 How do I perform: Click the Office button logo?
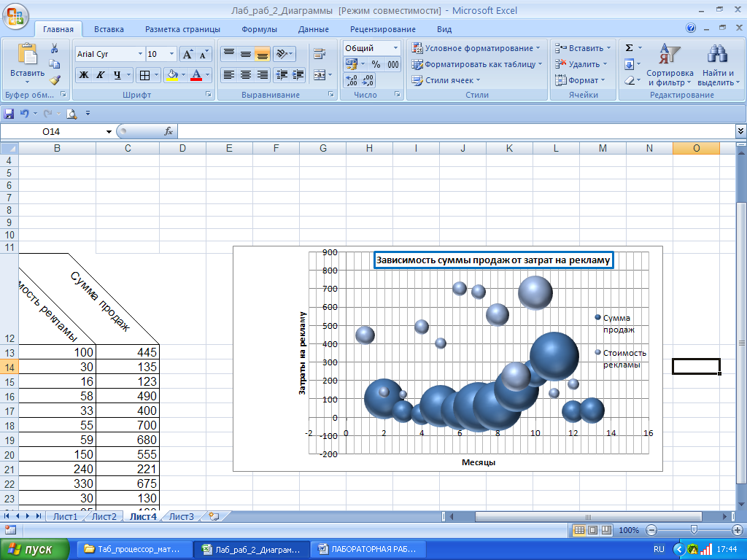(15, 16)
